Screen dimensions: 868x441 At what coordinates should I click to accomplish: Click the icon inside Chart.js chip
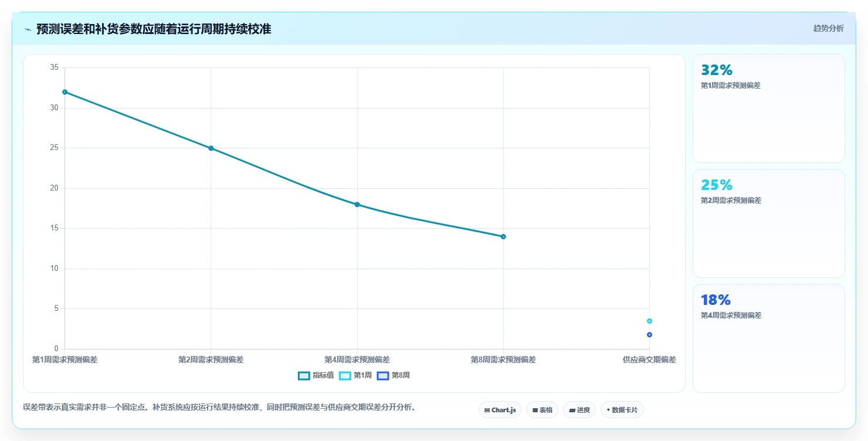tap(487, 411)
